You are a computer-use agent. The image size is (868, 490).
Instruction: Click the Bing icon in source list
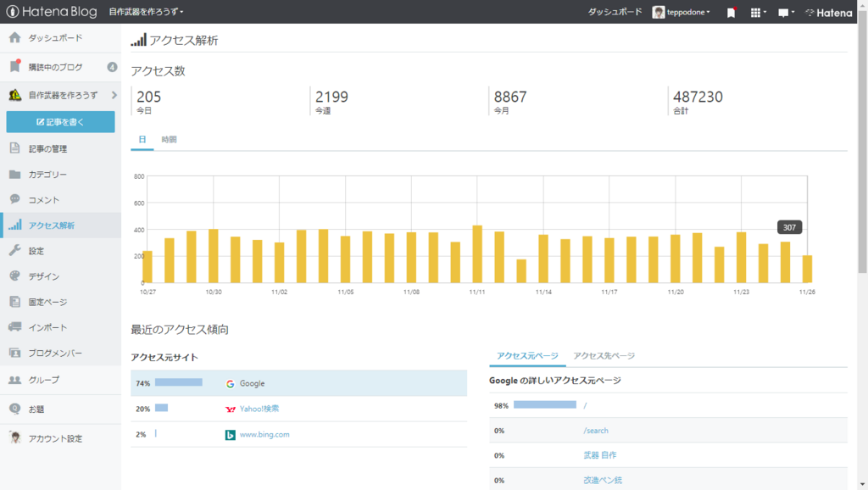[231, 435]
